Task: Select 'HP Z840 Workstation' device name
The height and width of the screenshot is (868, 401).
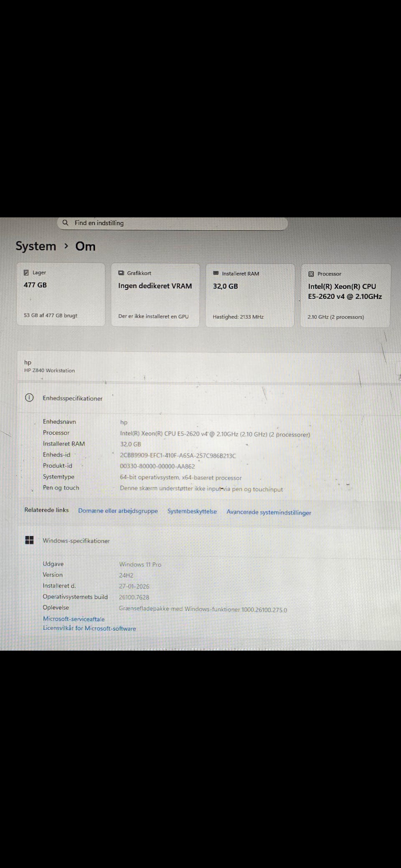Action: (49, 371)
